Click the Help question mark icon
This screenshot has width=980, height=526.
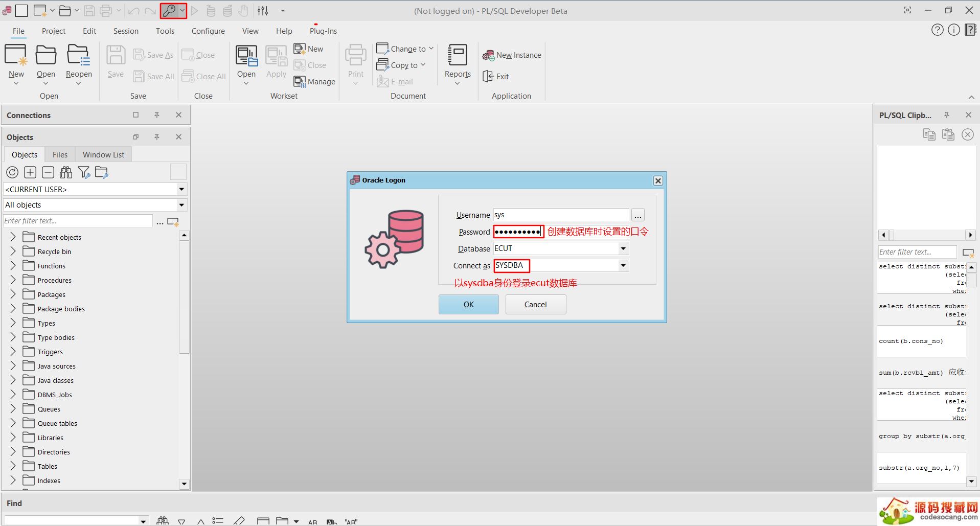[937, 30]
